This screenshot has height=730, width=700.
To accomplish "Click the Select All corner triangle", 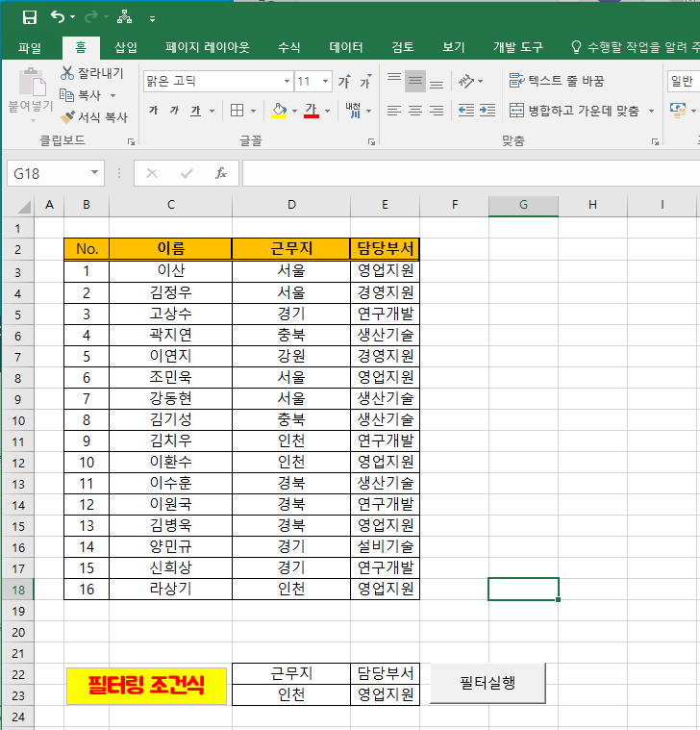I will click(23, 205).
